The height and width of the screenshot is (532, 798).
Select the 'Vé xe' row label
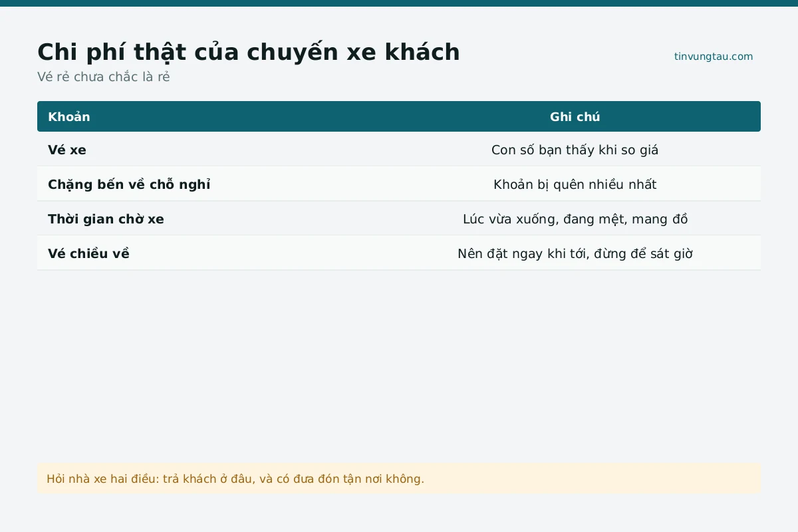(x=67, y=150)
